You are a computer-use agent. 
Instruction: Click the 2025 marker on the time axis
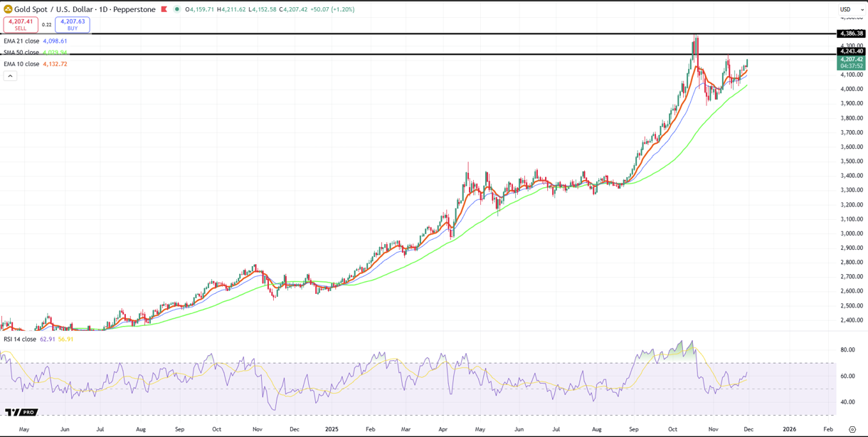coord(332,430)
